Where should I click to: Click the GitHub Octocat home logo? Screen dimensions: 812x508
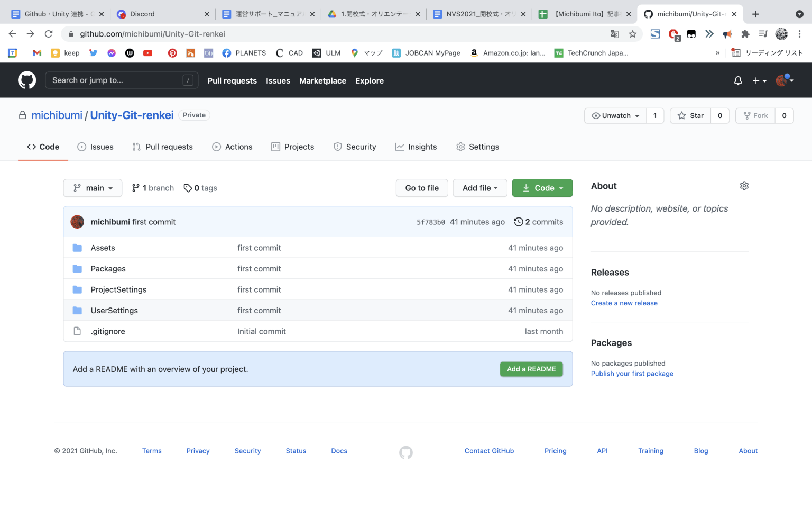coord(26,80)
